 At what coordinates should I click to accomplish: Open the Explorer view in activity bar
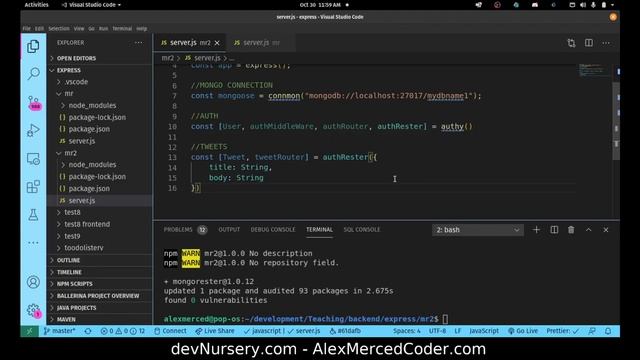pyautogui.click(x=33, y=47)
